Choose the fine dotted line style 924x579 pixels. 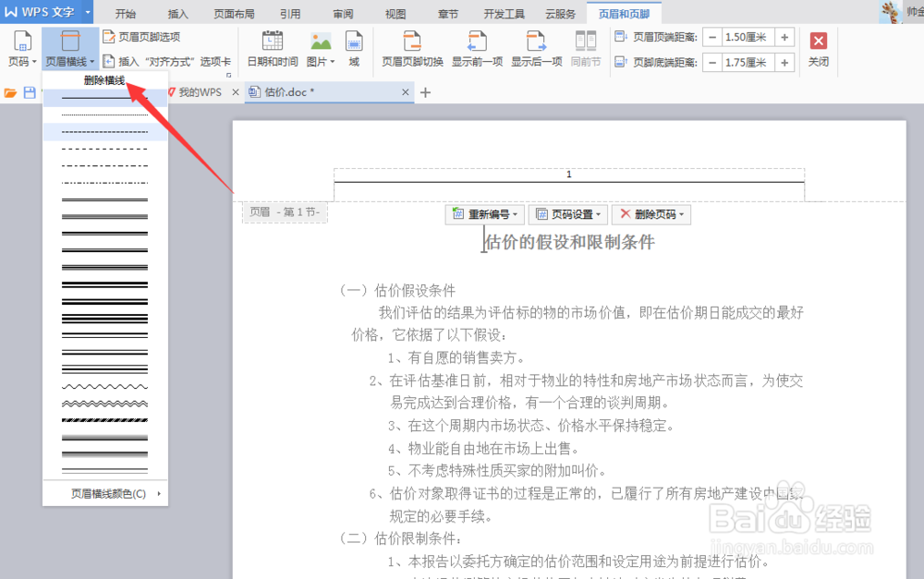[x=105, y=115]
